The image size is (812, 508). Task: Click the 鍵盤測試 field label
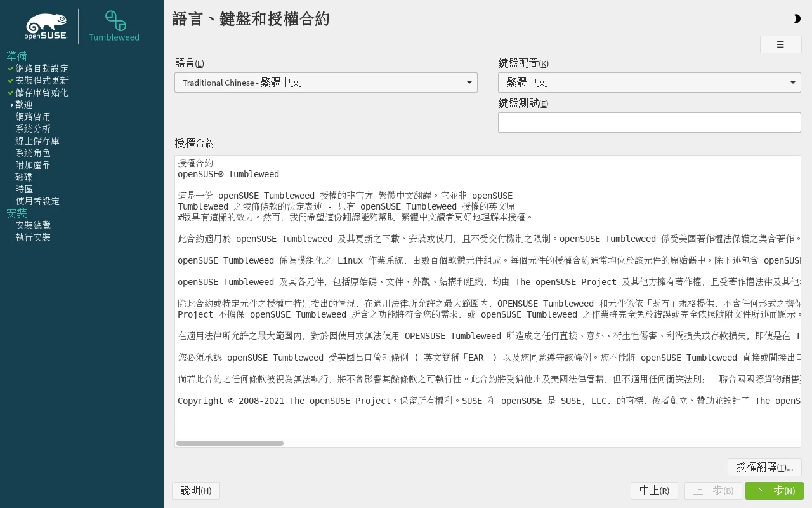click(523, 103)
